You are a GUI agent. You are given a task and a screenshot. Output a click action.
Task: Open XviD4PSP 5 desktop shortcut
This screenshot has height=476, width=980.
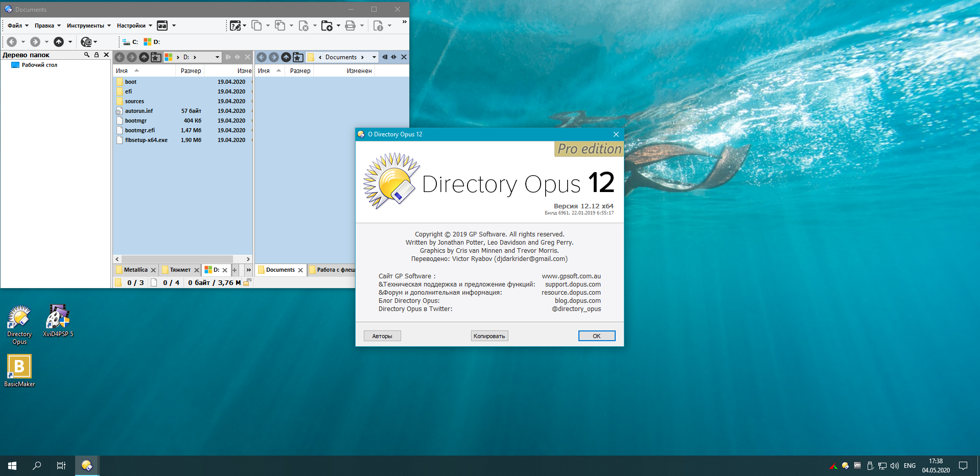pyautogui.click(x=58, y=321)
